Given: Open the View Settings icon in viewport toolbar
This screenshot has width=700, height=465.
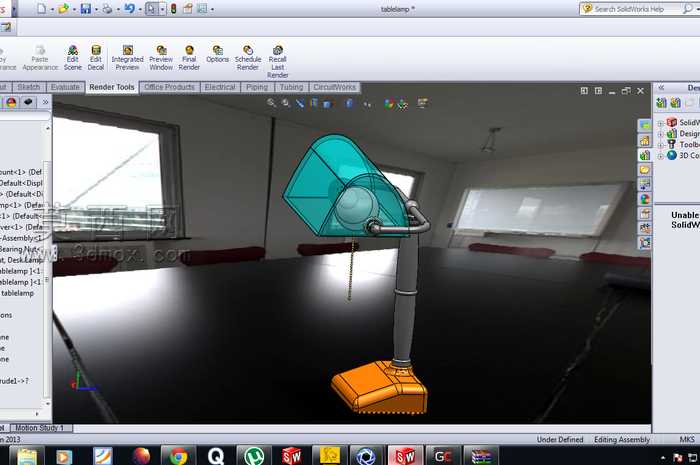Looking at the screenshot, I should click(422, 103).
